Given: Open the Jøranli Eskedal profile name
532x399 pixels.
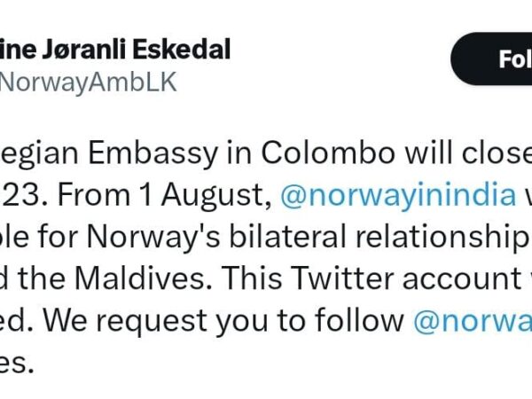Looking at the screenshot, I should [x=114, y=48].
